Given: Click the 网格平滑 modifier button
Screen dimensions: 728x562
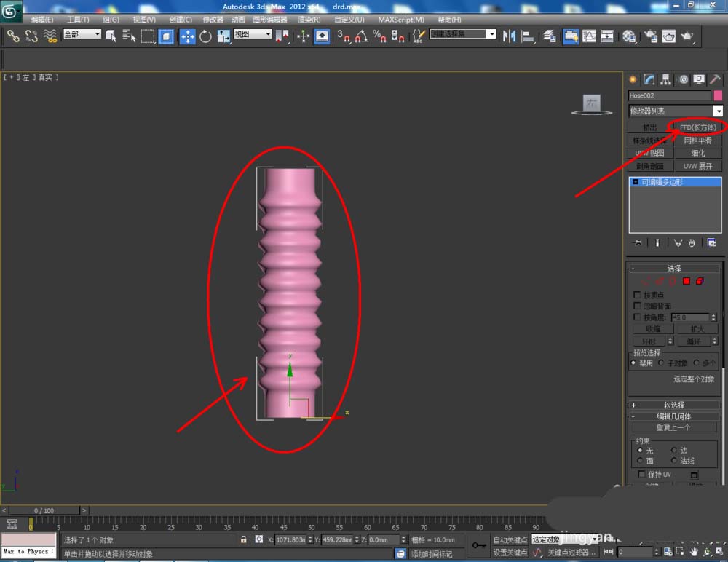Looking at the screenshot, I should coord(698,140).
